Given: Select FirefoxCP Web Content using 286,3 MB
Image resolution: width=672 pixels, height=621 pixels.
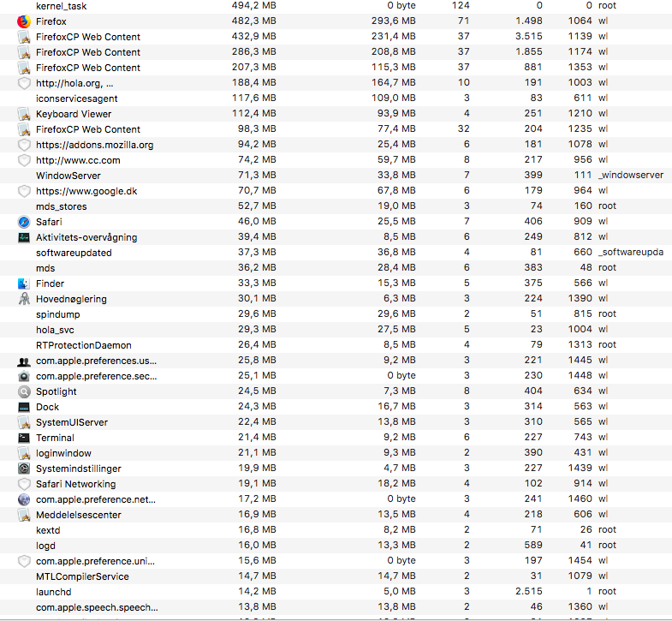Looking at the screenshot, I should pos(88,52).
